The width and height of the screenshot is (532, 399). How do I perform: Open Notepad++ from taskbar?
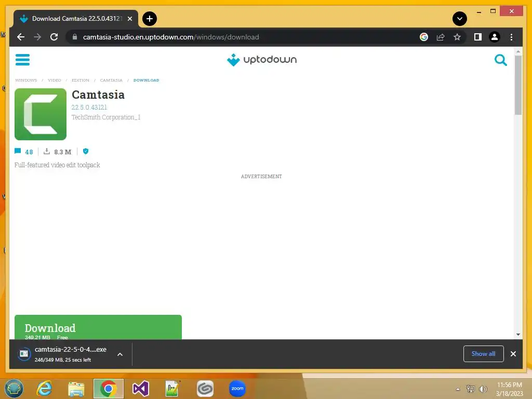[x=172, y=389]
